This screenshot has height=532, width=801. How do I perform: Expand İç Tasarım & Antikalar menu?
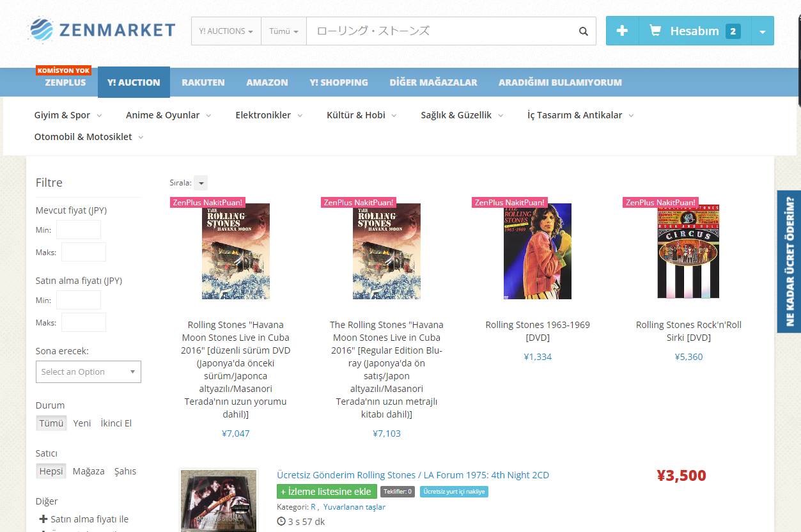coord(580,115)
